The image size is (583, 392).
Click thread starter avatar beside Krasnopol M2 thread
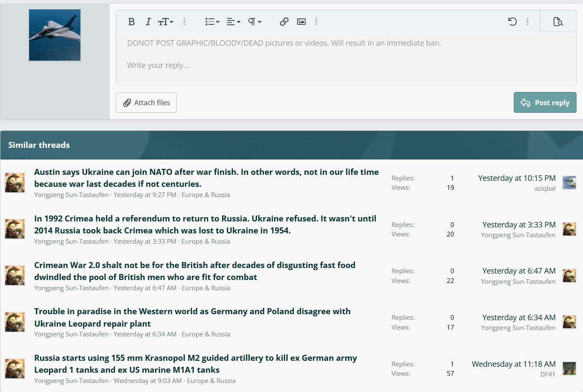(x=15, y=368)
